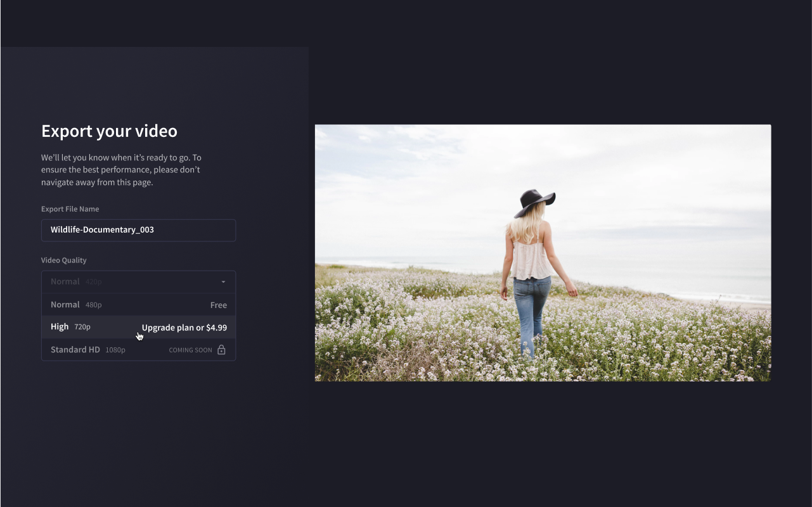812x507 pixels.
Task: Select the Normal 480p Free option
Action: (138, 305)
